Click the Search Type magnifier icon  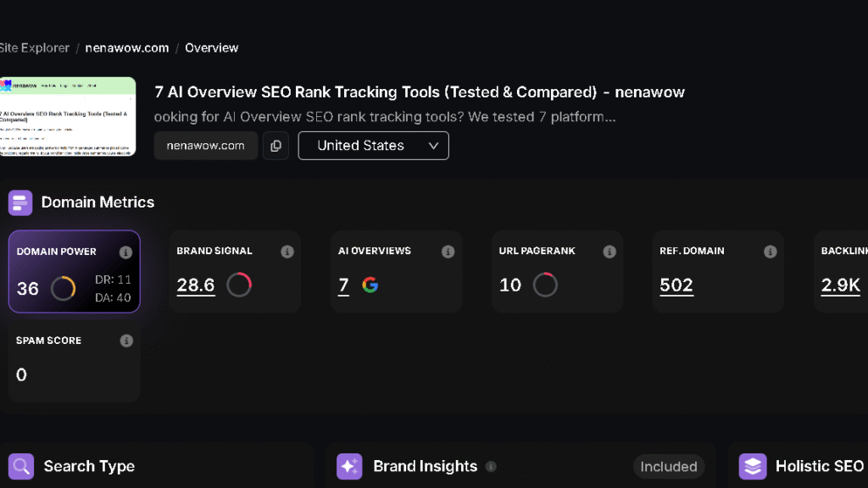click(21, 467)
